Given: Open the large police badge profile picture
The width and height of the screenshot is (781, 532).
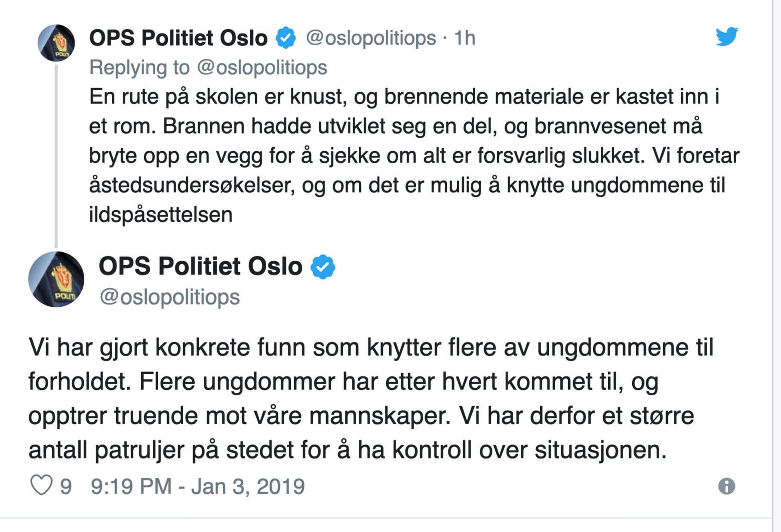Looking at the screenshot, I should [x=56, y=279].
